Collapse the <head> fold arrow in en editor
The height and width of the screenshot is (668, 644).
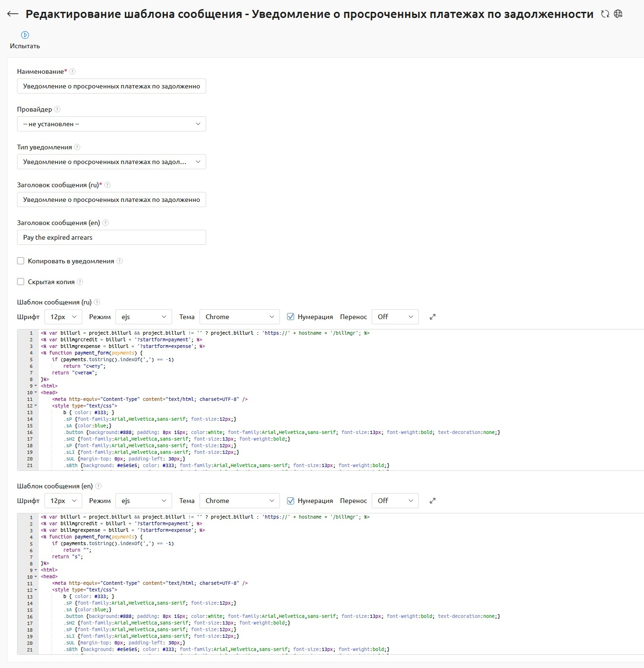[x=35, y=576]
